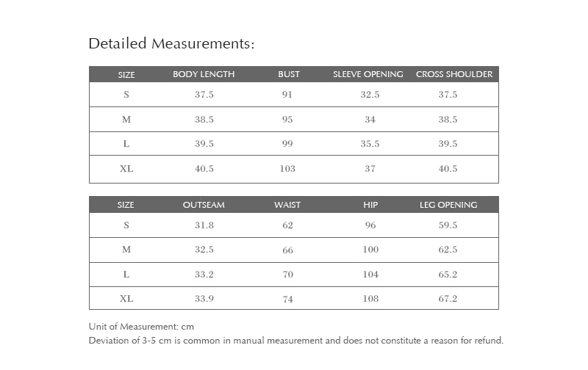Select the OUTSEAM column header

tap(204, 205)
